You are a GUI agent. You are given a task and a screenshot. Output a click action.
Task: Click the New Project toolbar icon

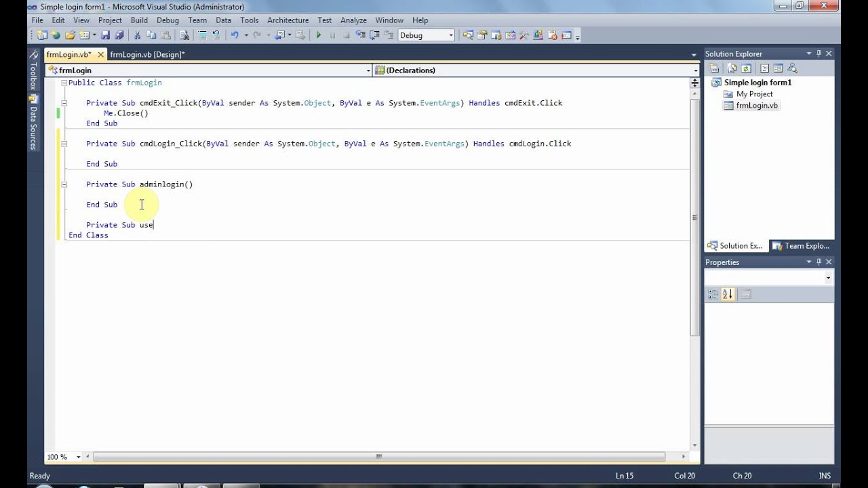42,35
